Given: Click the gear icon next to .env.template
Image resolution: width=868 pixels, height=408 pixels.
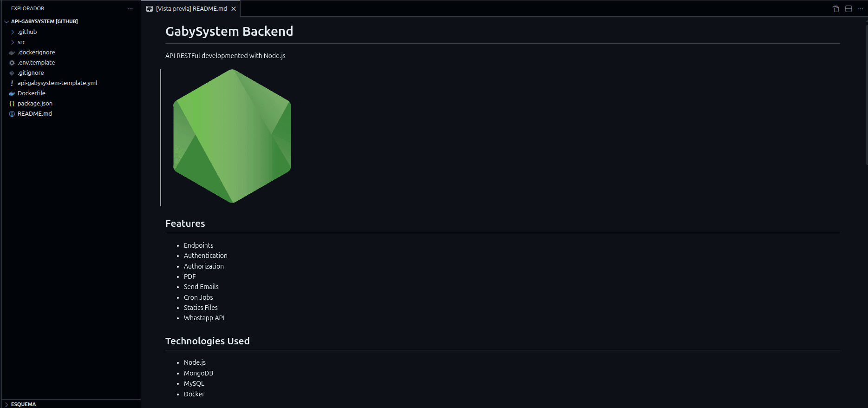Looking at the screenshot, I should [12, 62].
